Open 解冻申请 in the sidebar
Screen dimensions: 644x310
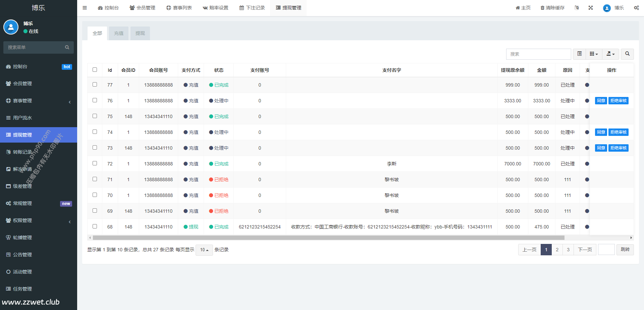point(39,169)
